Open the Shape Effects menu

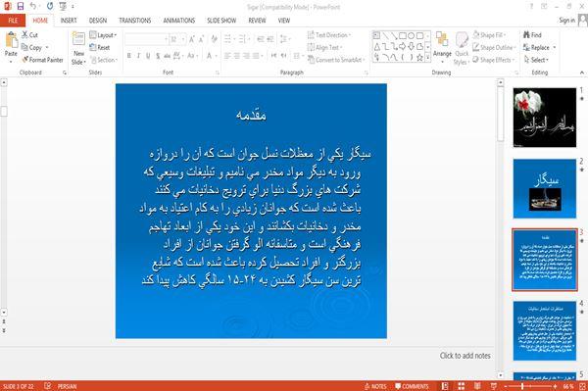coord(494,60)
